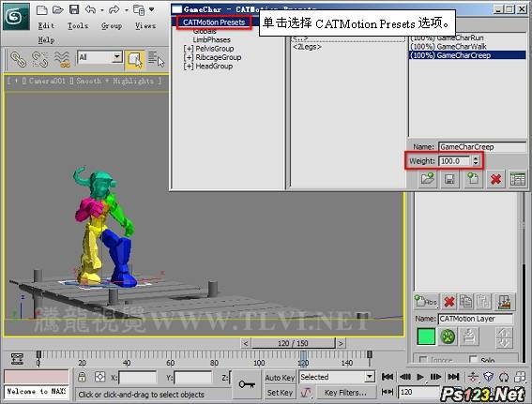Remove the layer with red X in Layer Manager
The height and width of the screenshot is (404, 532).
[448, 301]
